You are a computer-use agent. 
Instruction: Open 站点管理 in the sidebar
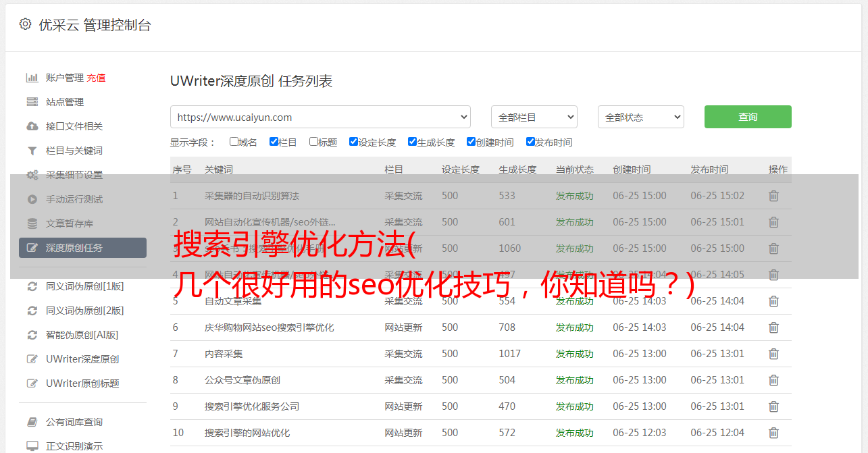tap(65, 102)
